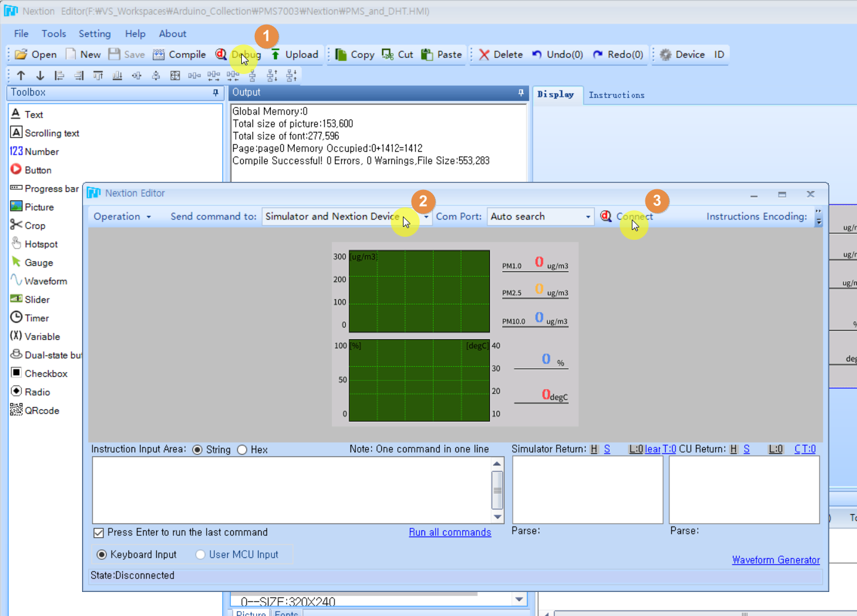The image size is (857, 616).
Task: Click the equal horizontal spacing icon
Action: [194, 75]
